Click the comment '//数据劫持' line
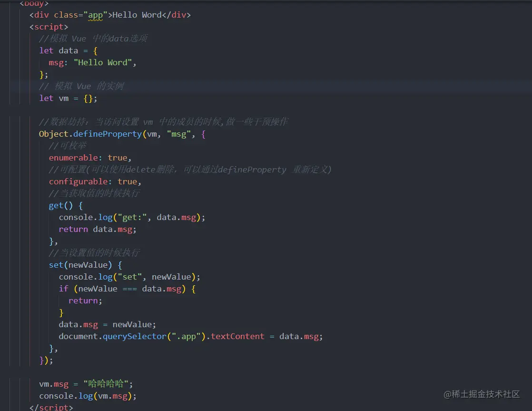Image resolution: width=532 pixels, height=411 pixels. click(x=164, y=121)
